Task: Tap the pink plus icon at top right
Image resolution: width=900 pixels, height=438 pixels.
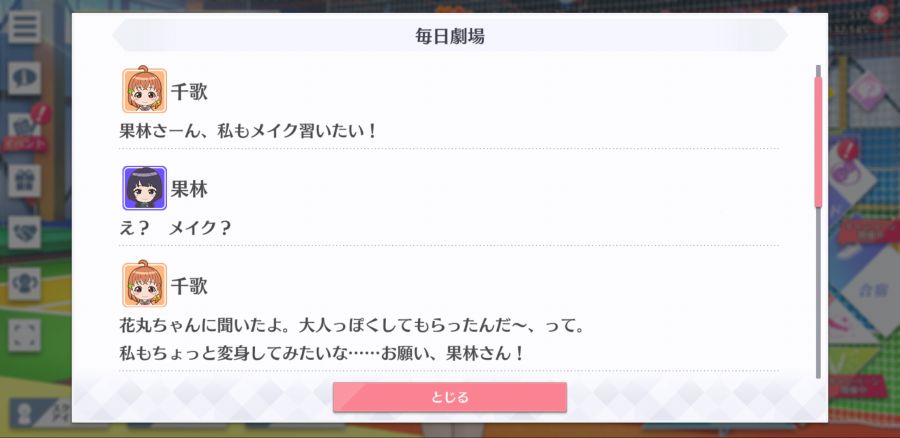Action: [x=878, y=14]
